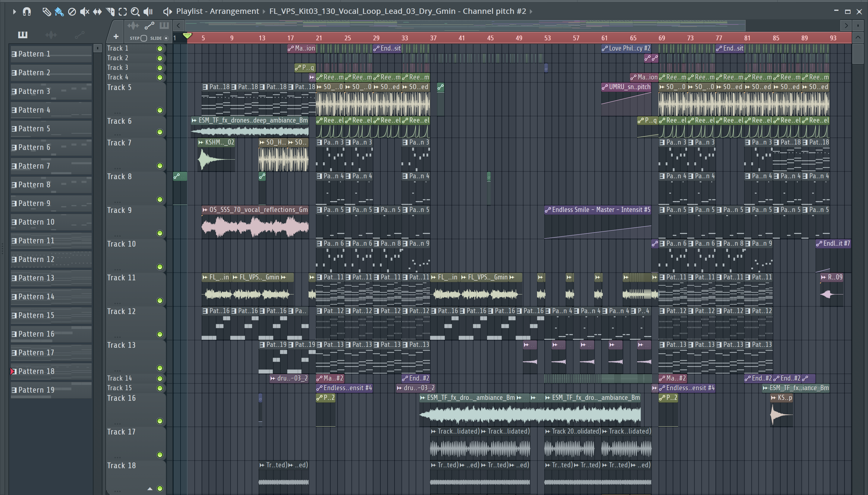Click the scroll up arrow at the right edge
868x495 pixels.
858,37
